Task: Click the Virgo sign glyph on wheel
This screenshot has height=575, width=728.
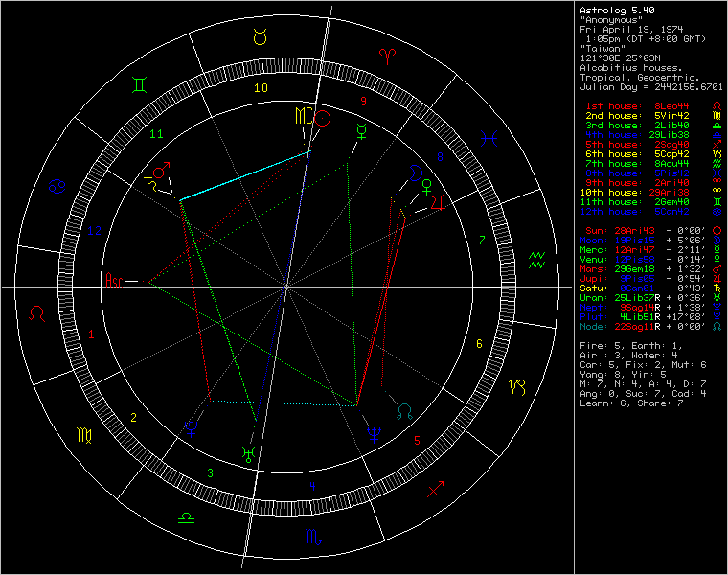Action: [84, 435]
